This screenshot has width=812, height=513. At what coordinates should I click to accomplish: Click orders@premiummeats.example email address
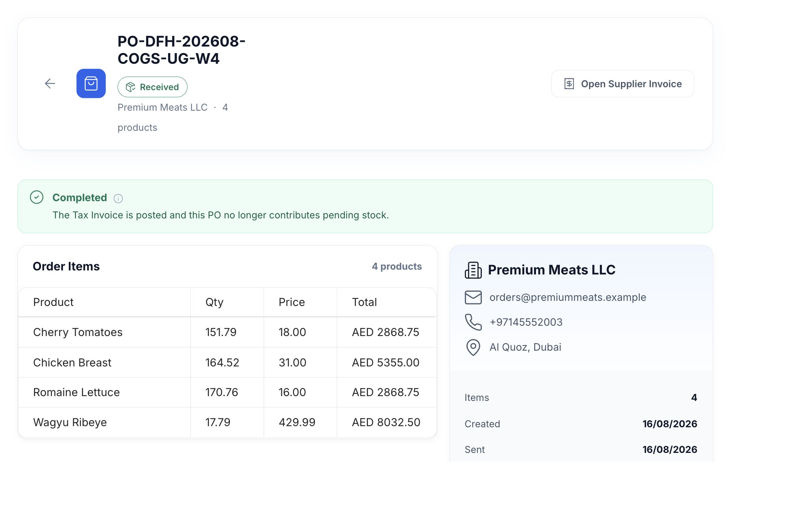568,297
